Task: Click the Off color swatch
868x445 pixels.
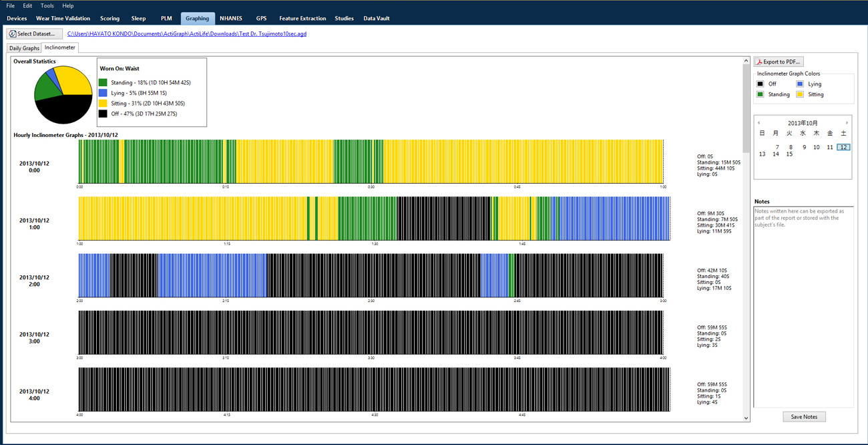Action: (761, 84)
